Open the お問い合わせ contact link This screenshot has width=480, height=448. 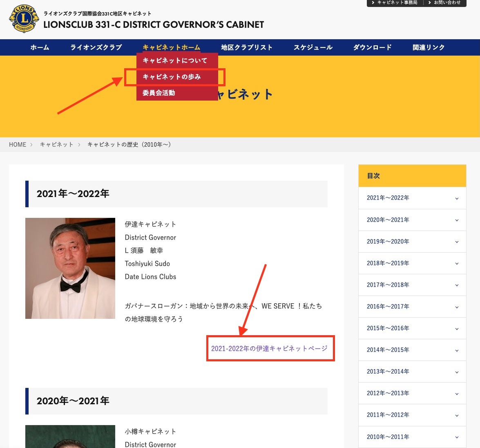(445, 3)
